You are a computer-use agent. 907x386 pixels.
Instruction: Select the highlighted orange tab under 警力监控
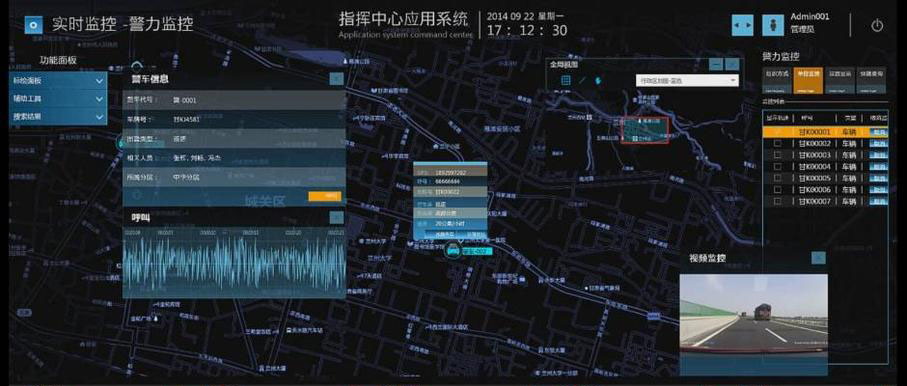click(809, 80)
